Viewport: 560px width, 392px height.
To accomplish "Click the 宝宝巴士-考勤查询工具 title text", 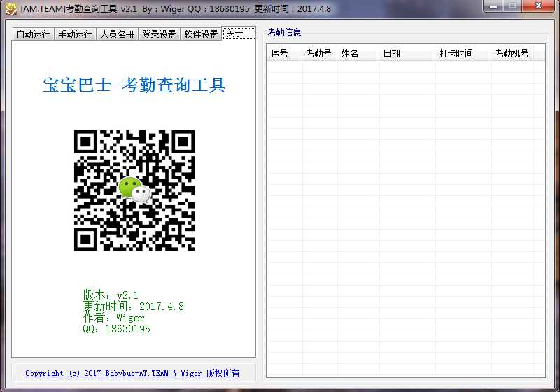I will click(134, 85).
